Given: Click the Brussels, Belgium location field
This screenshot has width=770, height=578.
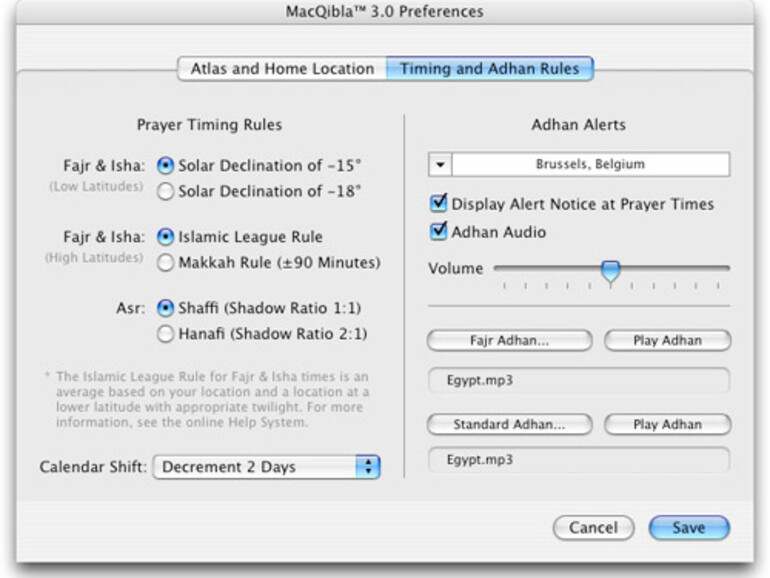Looking at the screenshot, I should click(x=591, y=165).
